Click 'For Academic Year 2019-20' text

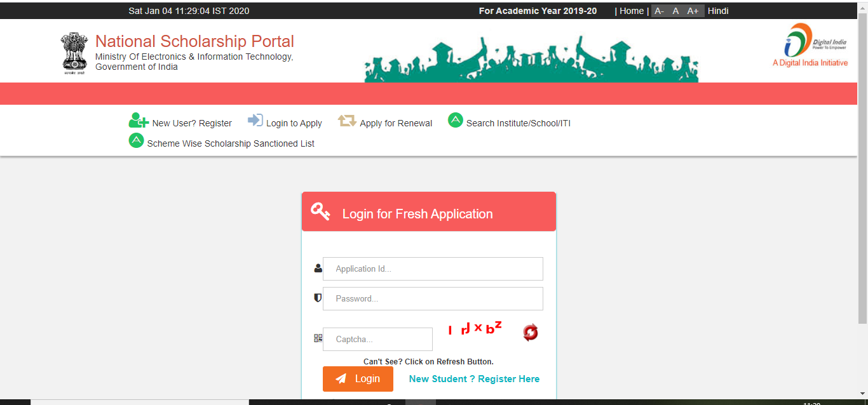tap(538, 11)
